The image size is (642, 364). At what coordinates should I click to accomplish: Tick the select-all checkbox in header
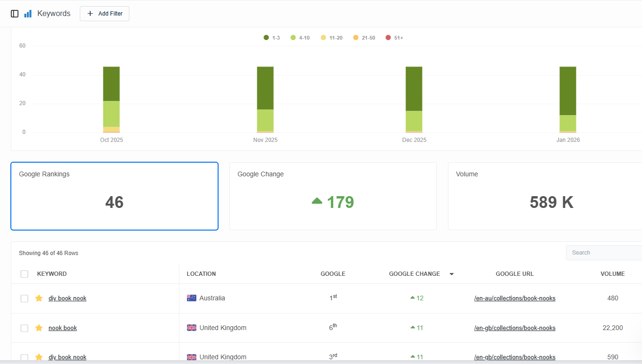(25, 274)
